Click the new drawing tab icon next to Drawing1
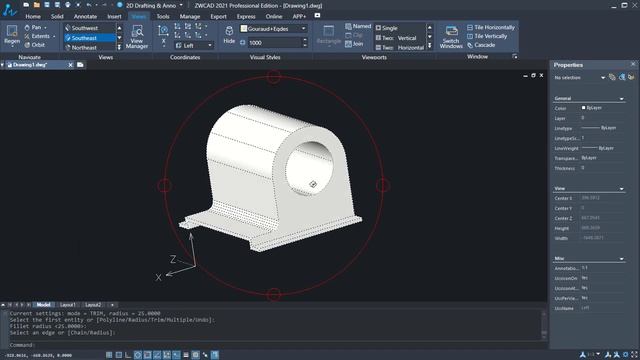Viewport: 640px width, 360px height. (x=80, y=65)
